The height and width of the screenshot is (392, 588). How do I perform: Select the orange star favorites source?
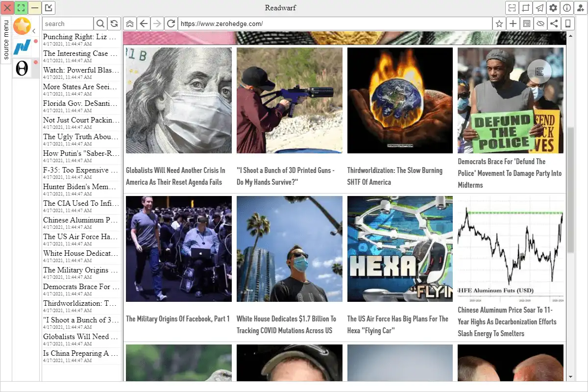(22, 25)
